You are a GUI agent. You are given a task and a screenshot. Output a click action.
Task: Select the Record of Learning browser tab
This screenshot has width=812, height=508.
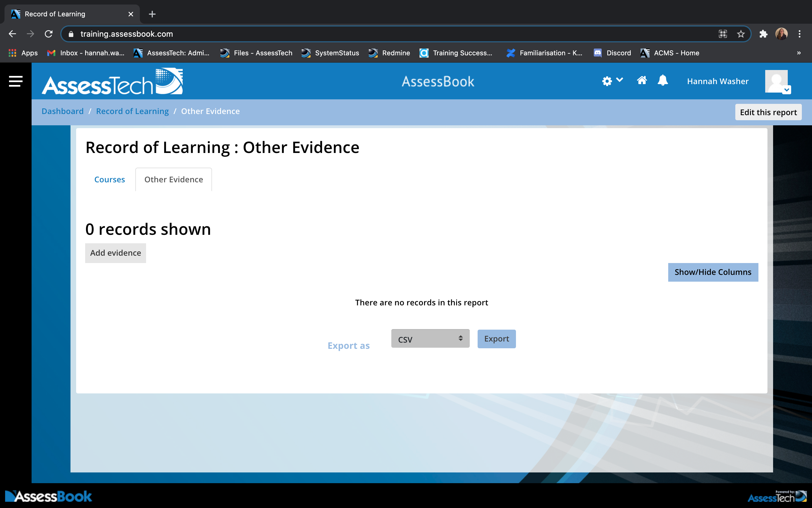pyautogui.click(x=72, y=14)
